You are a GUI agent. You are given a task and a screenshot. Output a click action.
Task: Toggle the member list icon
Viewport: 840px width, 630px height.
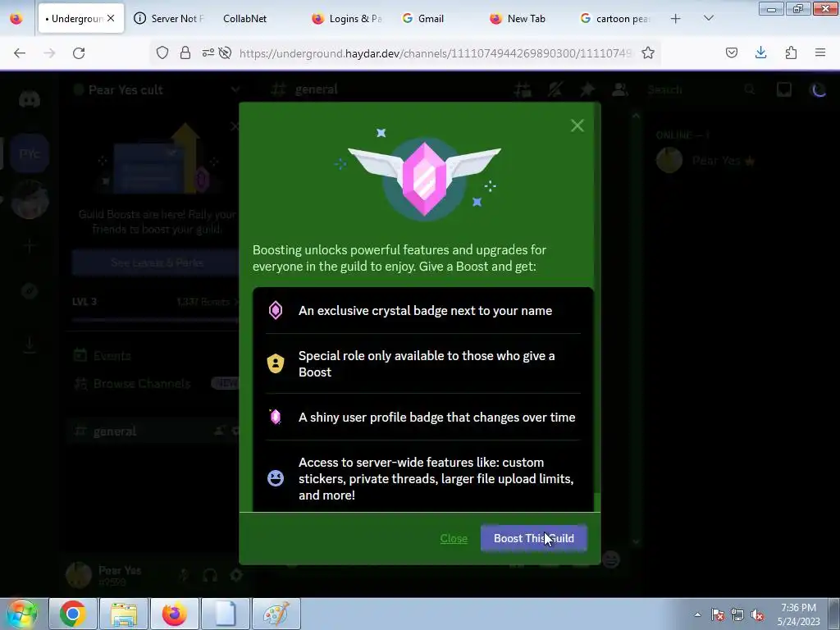click(x=620, y=90)
